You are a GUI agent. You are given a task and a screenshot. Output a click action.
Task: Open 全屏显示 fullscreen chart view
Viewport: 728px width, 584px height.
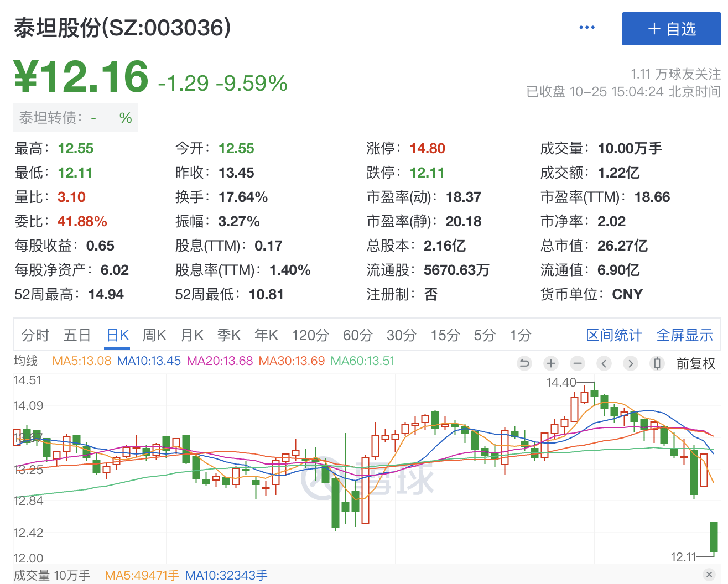pos(684,335)
